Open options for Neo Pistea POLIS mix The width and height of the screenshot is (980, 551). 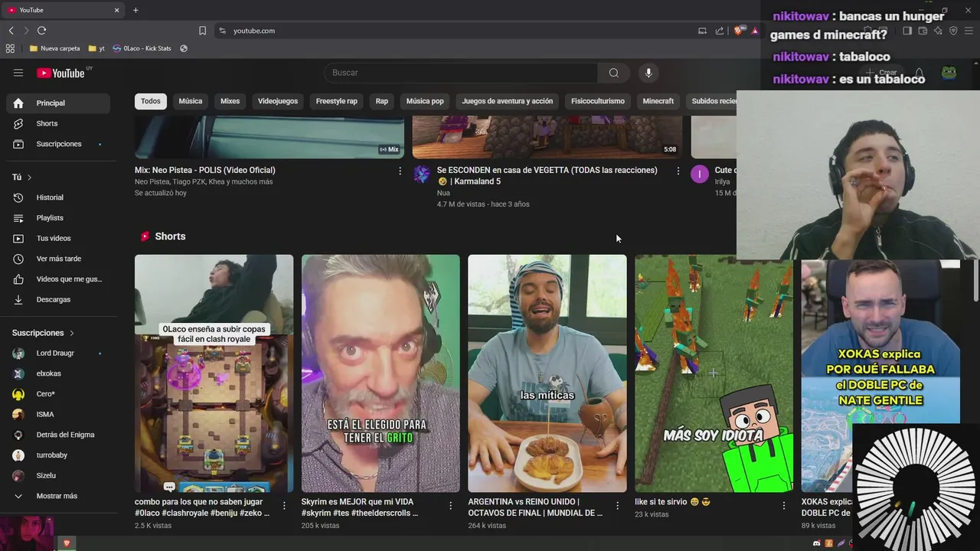[400, 171]
